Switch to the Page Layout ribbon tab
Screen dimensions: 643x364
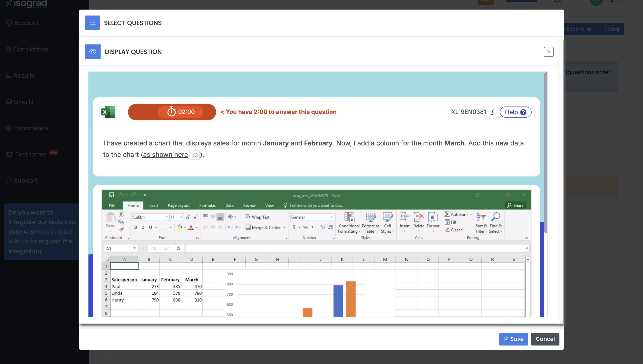coord(178,206)
